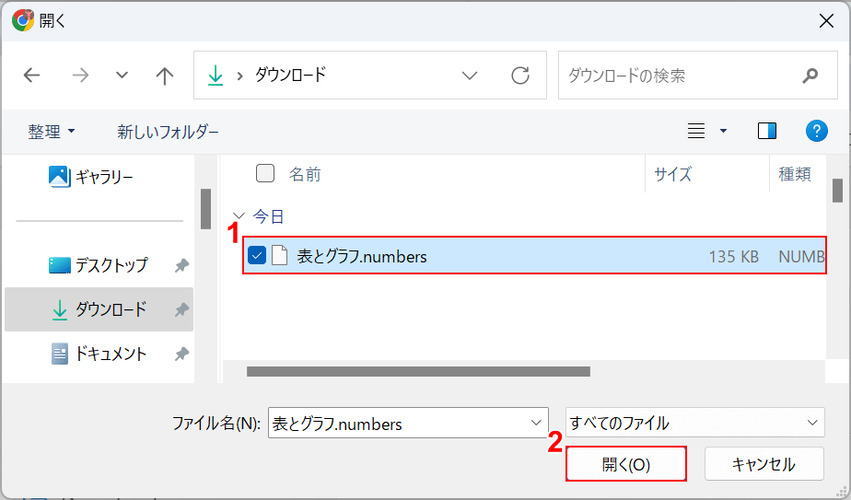The image size is (851, 500).
Task: Expand the address bar history dropdown
Action: 469,75
